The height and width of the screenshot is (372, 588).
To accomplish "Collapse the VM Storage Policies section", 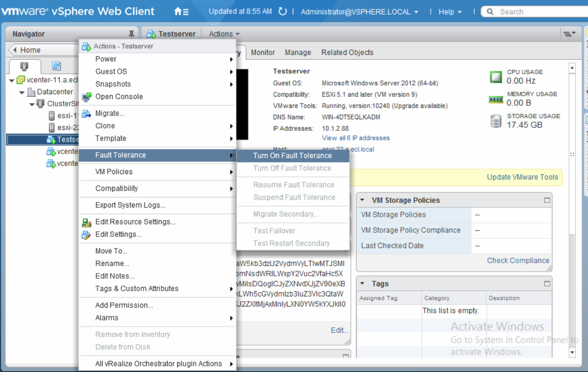I will 363,200.
